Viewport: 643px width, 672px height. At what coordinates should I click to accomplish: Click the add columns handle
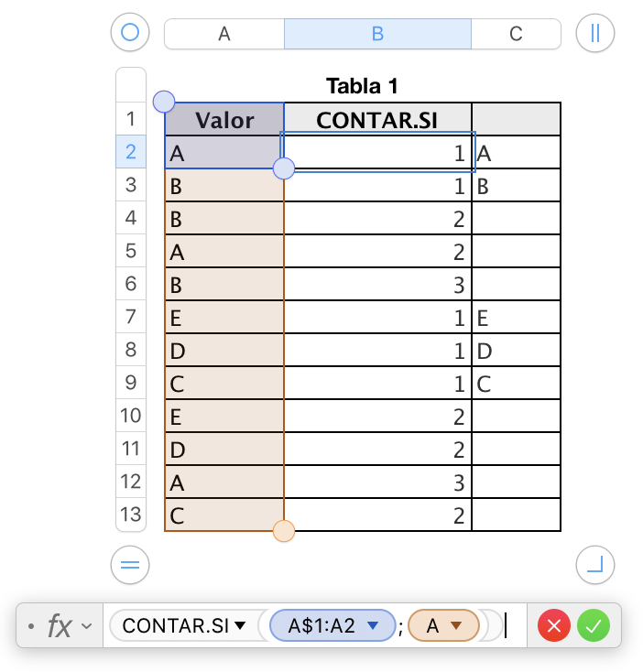coord(595,33)
